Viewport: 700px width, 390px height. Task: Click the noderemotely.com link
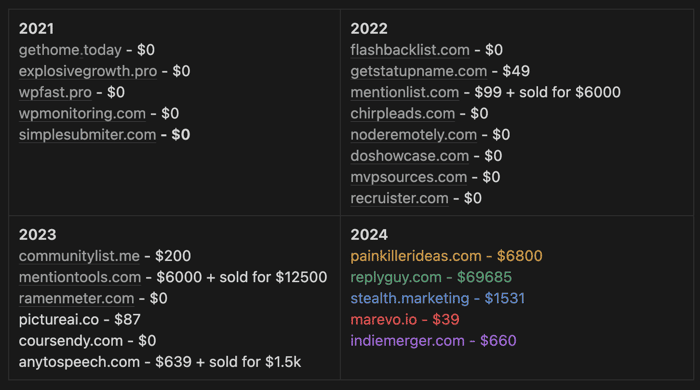413,135
